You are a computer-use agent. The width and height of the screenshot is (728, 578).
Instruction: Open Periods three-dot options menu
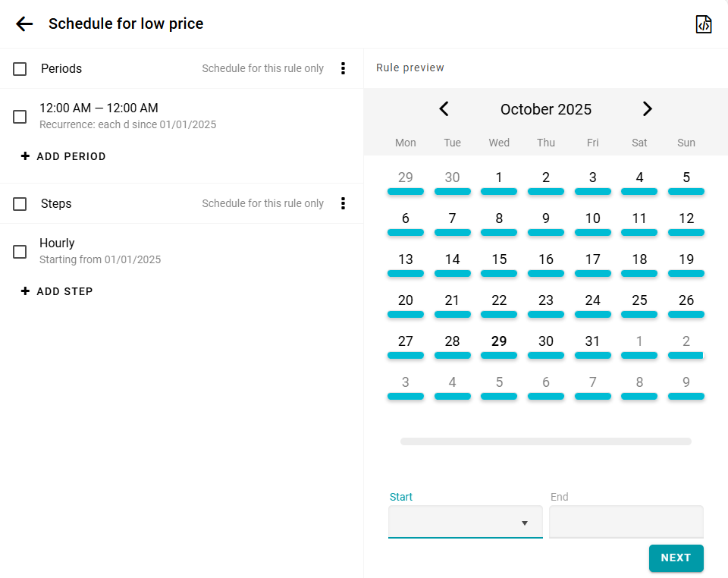click(343, 68)
